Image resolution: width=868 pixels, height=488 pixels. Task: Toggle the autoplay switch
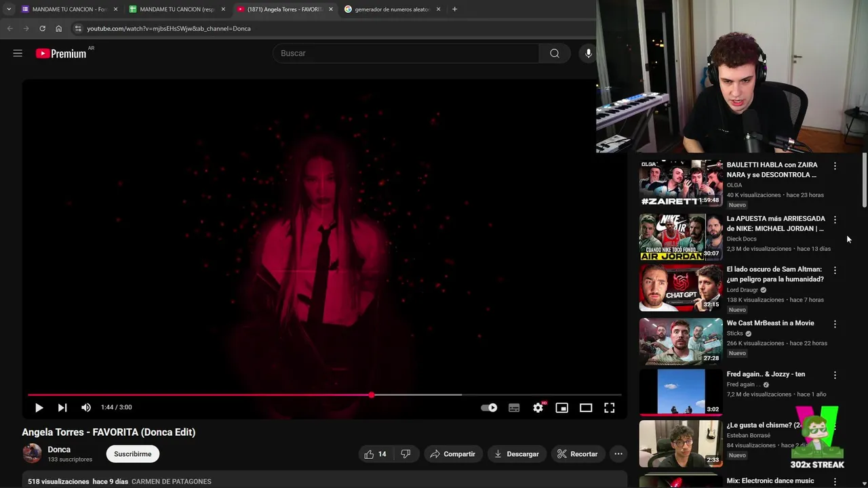(x=489, y=407)
